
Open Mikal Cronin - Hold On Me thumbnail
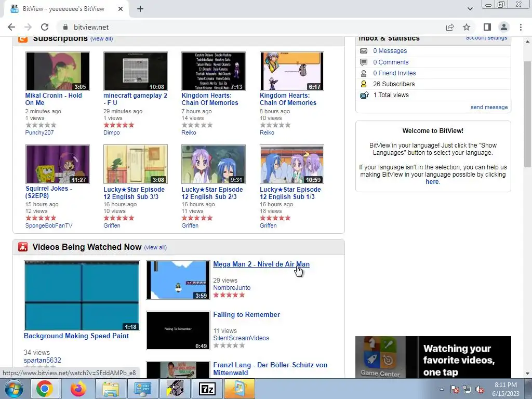click(58, 71)
